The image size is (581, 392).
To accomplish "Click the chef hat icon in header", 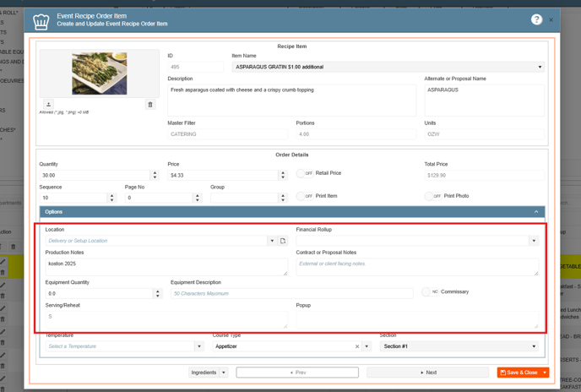I will 41,21.
